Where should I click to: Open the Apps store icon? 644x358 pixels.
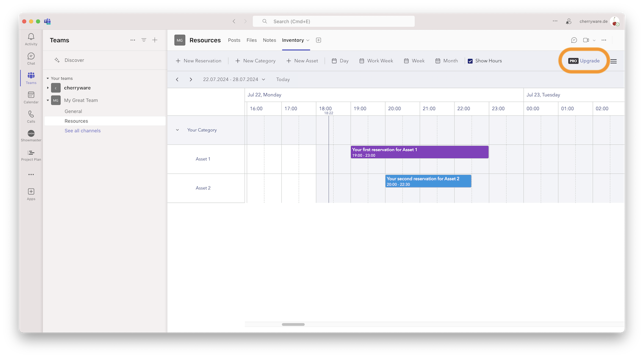31,192
